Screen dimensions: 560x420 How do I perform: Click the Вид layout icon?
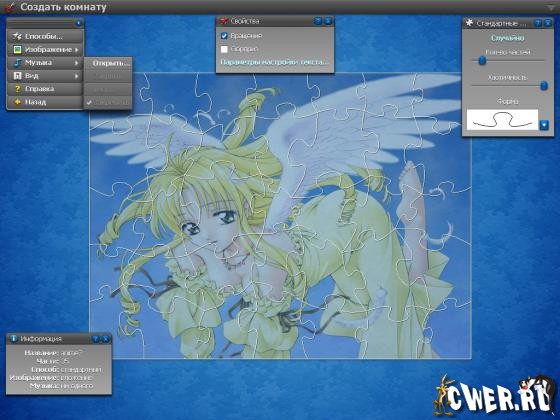17,76
